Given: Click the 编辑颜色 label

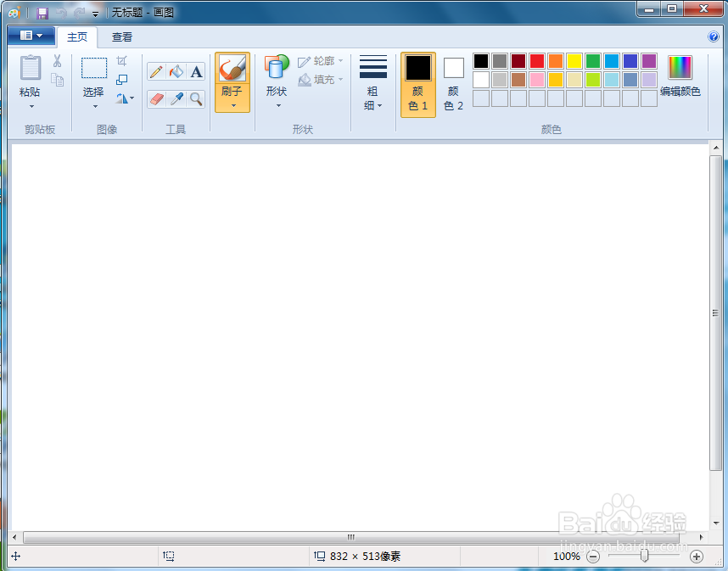Looking at the screenshot, I should tap(680, 92).
